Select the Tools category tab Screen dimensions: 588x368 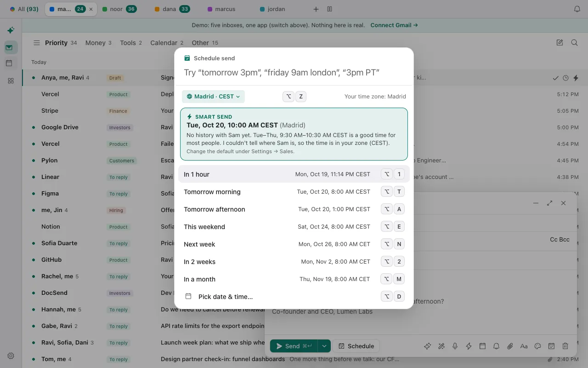pyautogui.click(x=131, y=43)
